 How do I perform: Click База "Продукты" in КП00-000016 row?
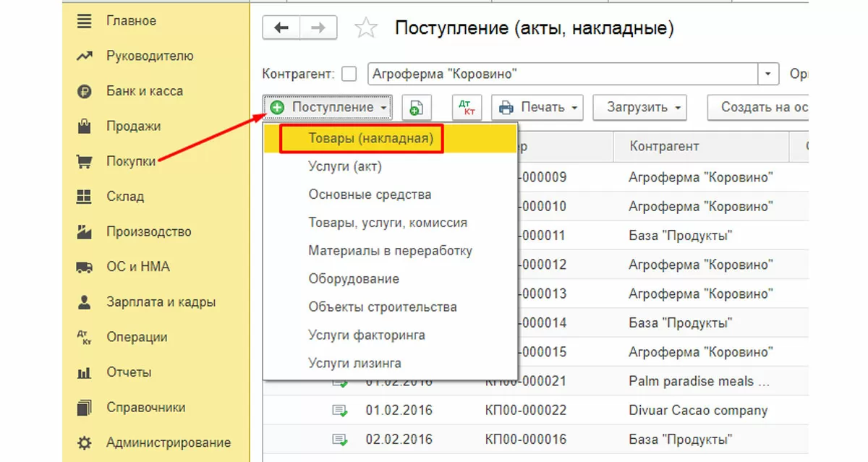(x=681, y=439)
